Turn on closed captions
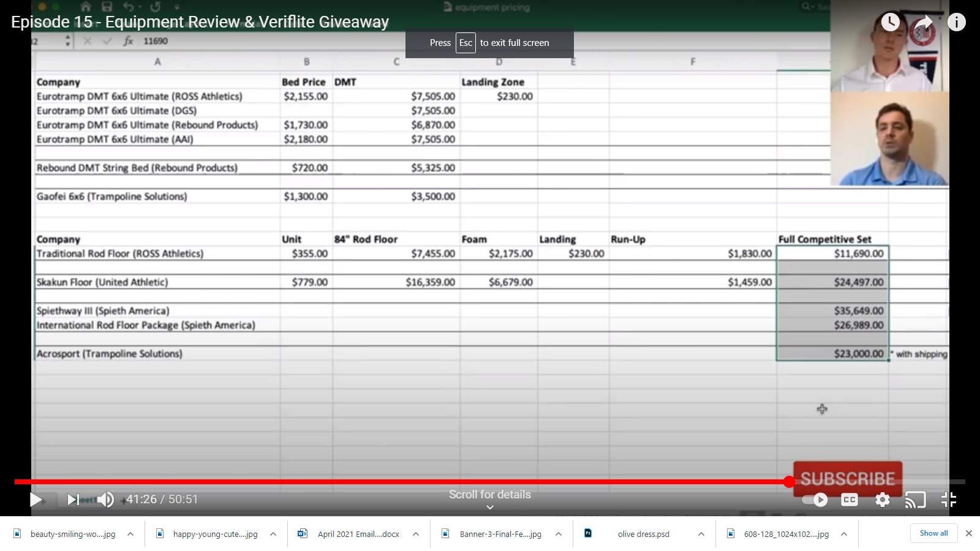Image resolution: width=980 pixels, height=551 pixels. 850,500
